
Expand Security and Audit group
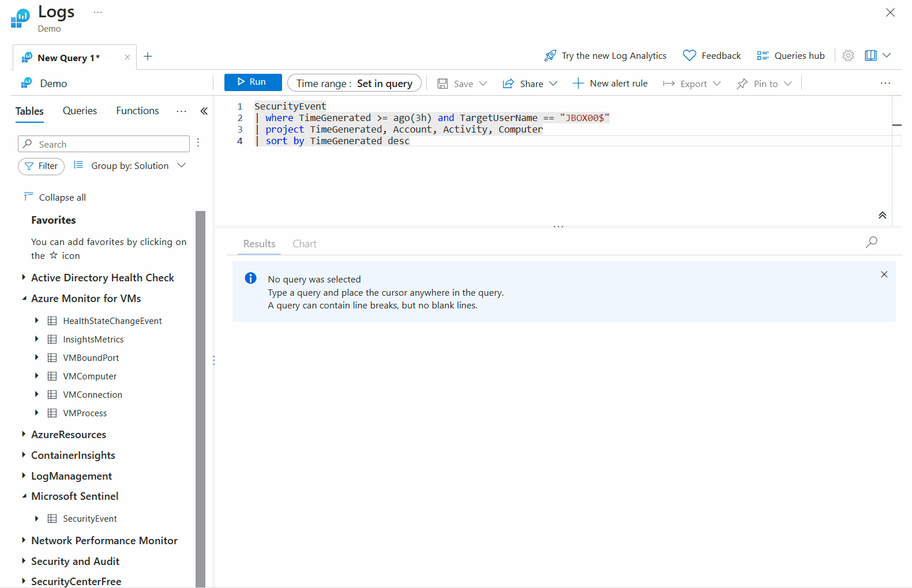pos(24,561)
